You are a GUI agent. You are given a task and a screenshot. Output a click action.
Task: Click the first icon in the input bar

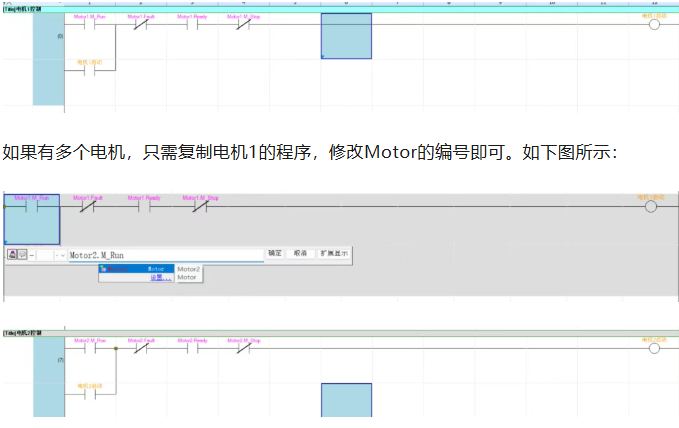click(x=13, y=255)
